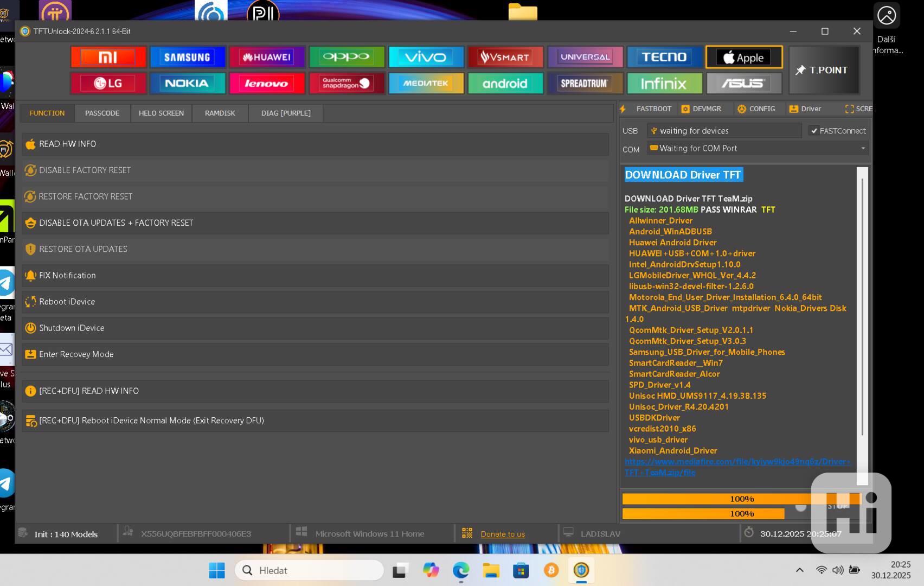Select the Qualcomm Snapdragon tile
The height and width of the screenshot is (586, 924).
pyautogui.click(x=346, y=84)
